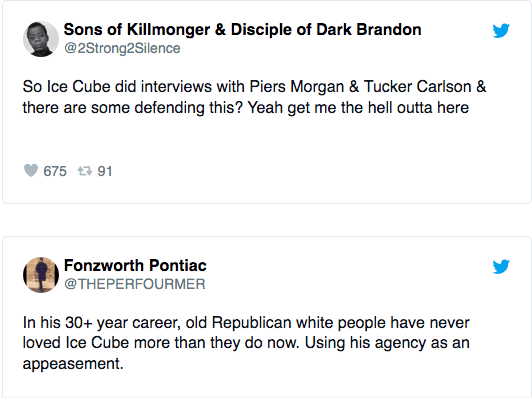Open the Sons of Killmonger & Disciple of Dark Brandon name
Screen dimensions: 532x398
pyautogui.click(x=243, y=30)
